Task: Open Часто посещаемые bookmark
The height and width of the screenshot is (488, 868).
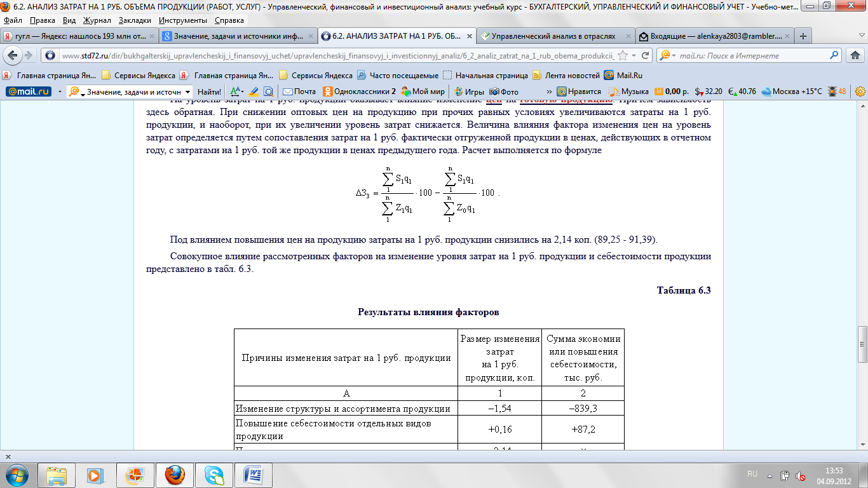Action: (397, 75)
